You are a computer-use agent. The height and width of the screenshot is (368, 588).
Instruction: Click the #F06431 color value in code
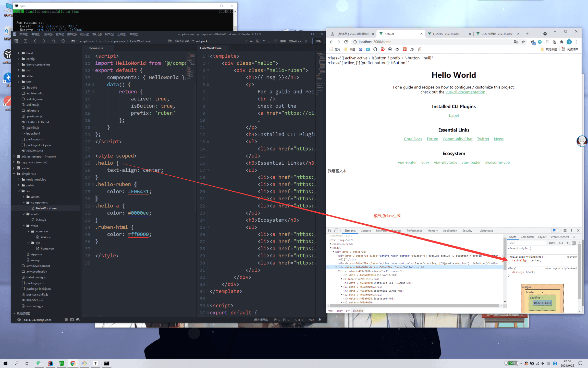point(138,191)
